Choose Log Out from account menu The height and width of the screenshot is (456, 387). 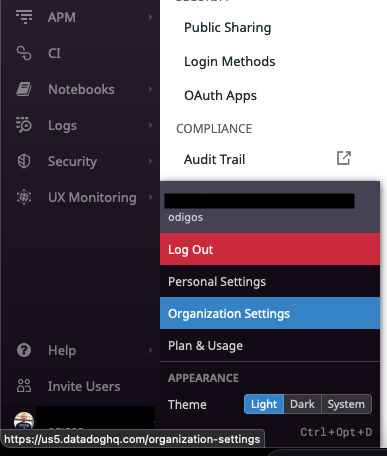pos(270,249)
